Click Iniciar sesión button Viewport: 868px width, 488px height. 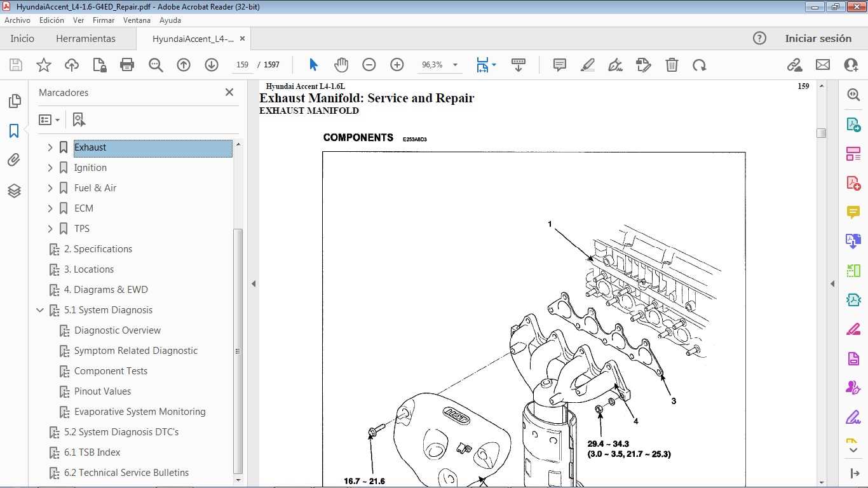(818, 39)
